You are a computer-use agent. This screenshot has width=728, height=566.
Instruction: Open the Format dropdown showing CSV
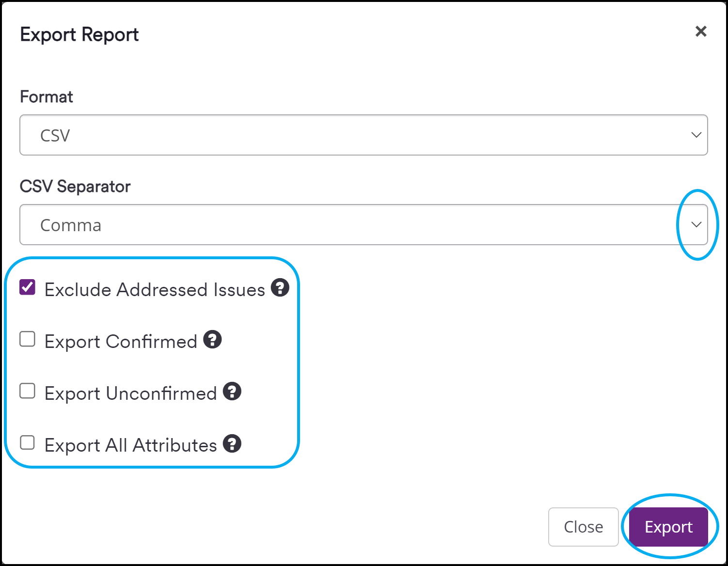(364, 135)
